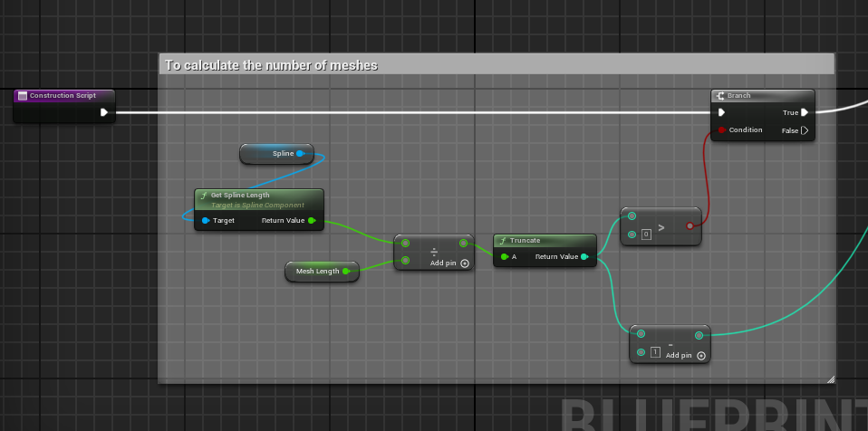Select the Spline variable node
This screenshot has height=431, width=868.
[276, 154]
